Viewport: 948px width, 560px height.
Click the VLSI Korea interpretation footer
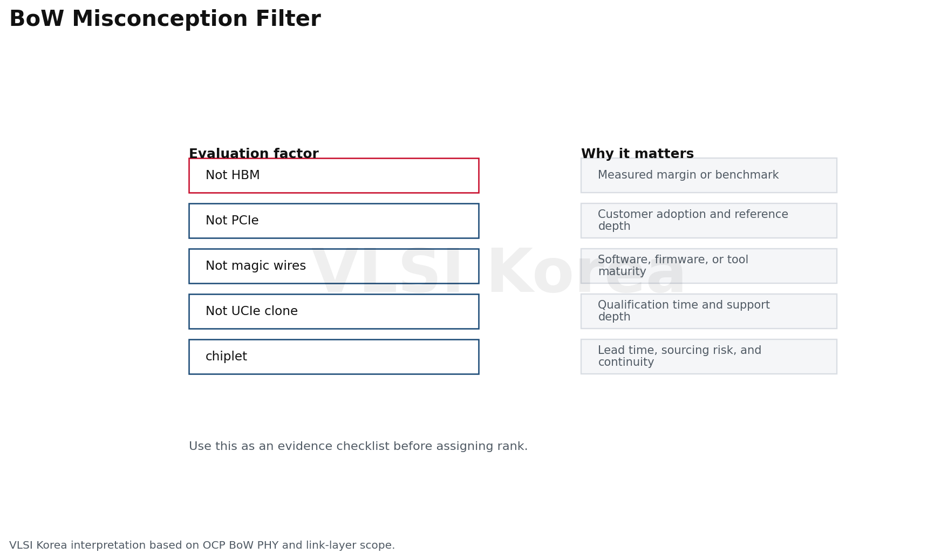point(202,545)
